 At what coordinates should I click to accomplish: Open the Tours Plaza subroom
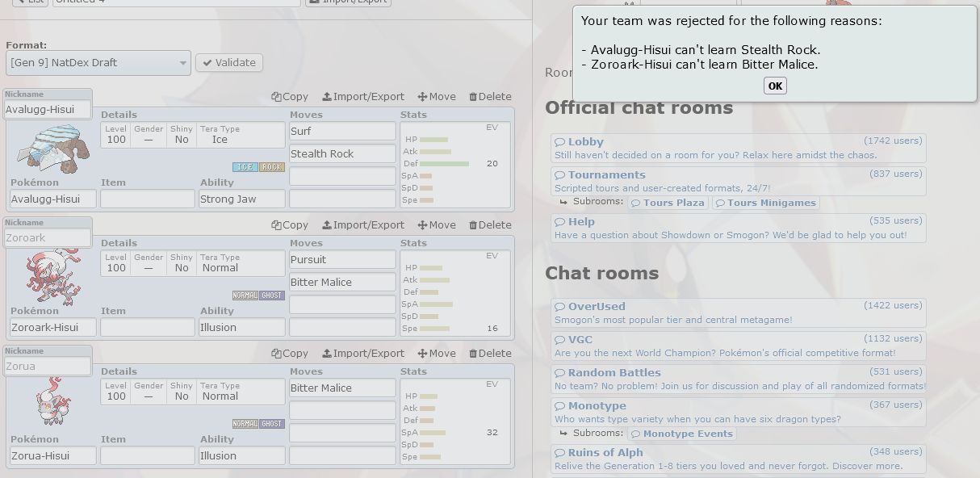(x=668, y=203)
